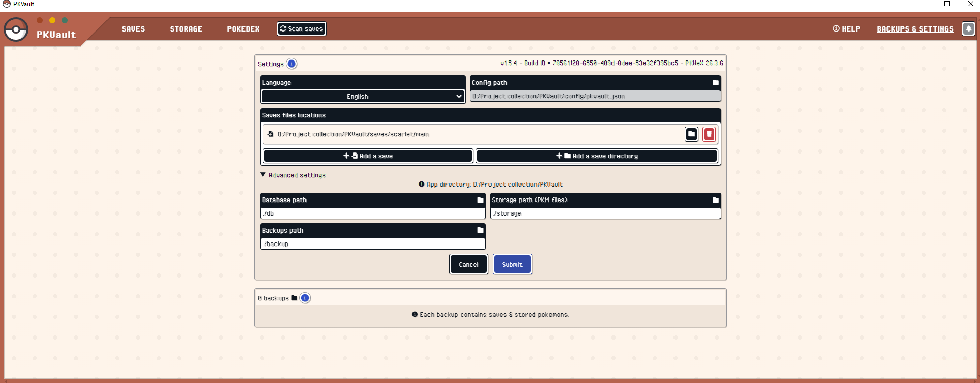Click Add a save directory
980x383 pixels.
coord(596,156)
